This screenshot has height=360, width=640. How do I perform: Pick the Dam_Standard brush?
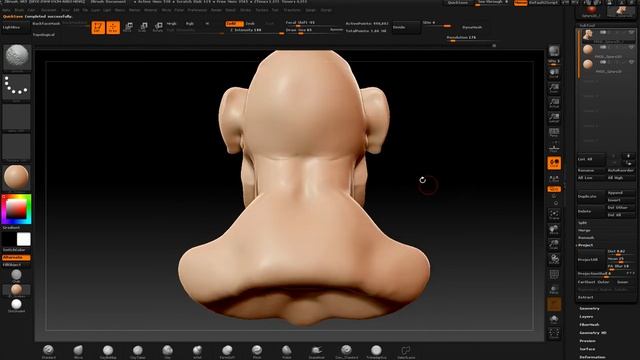346,351
